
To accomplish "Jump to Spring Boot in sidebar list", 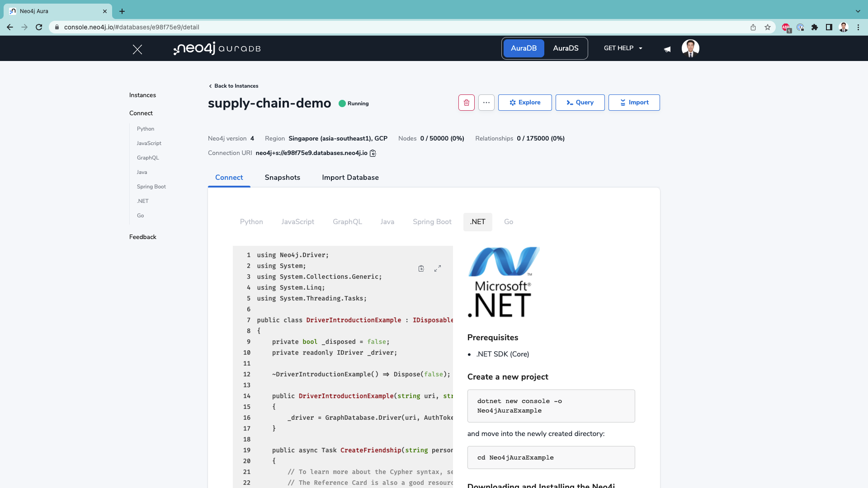I will (151, 187).
